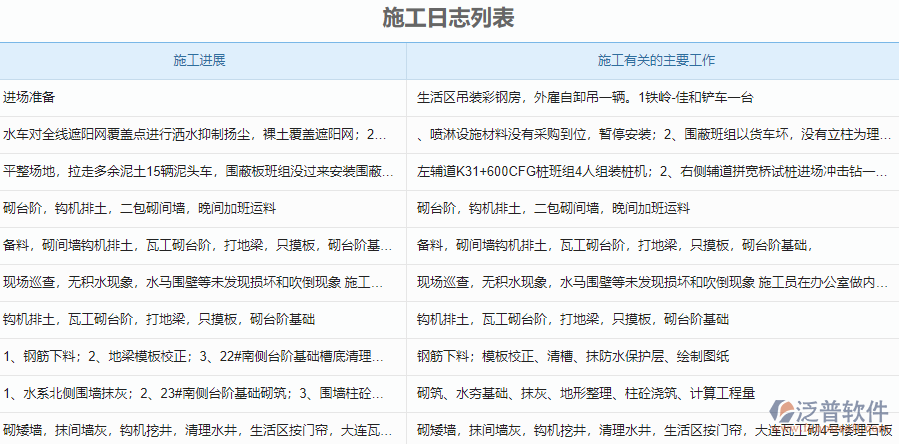Click the 水车对全线遮阳网覆盖点 progress cell
Screen dimensions: 899x444
tap(203, 135)
